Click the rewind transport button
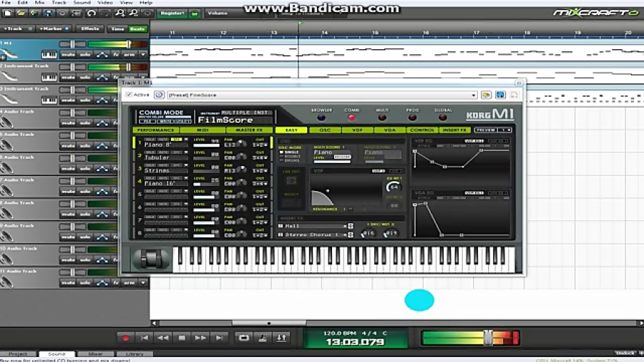 click(x=163, y=338)
